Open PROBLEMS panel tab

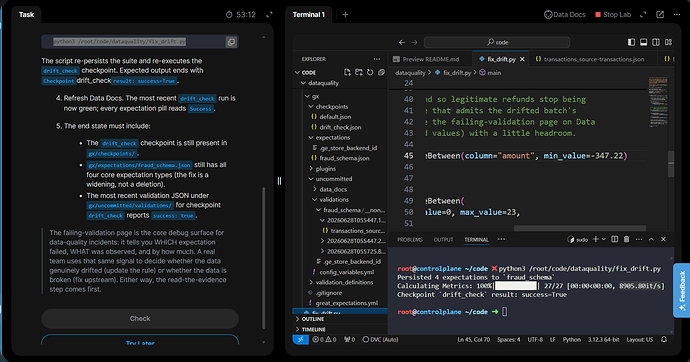(x=410, y=240)
